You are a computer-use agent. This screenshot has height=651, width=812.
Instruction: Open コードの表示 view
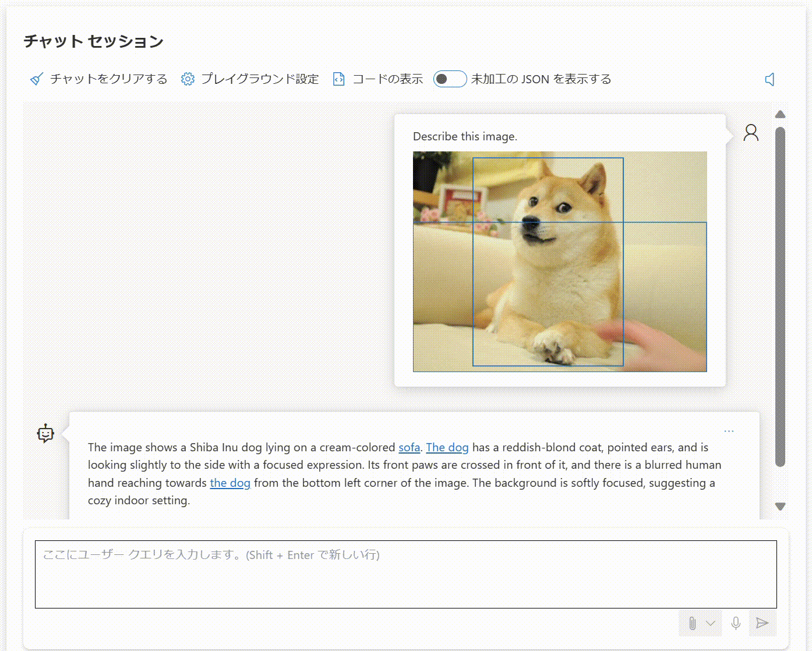[387, 79]
